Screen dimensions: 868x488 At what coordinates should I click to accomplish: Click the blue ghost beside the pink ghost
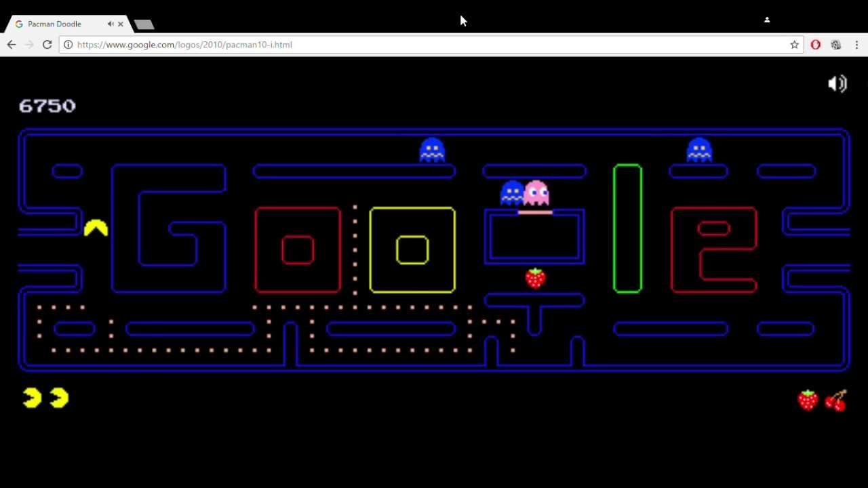[x=512, y=192]
